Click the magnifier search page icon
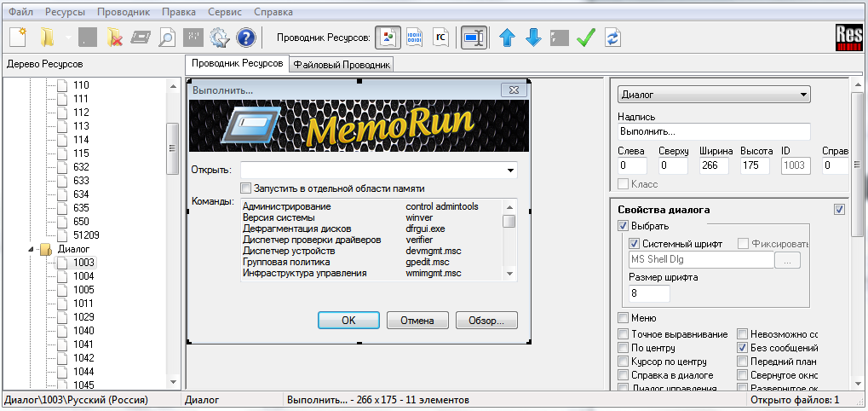 point(167,38)
